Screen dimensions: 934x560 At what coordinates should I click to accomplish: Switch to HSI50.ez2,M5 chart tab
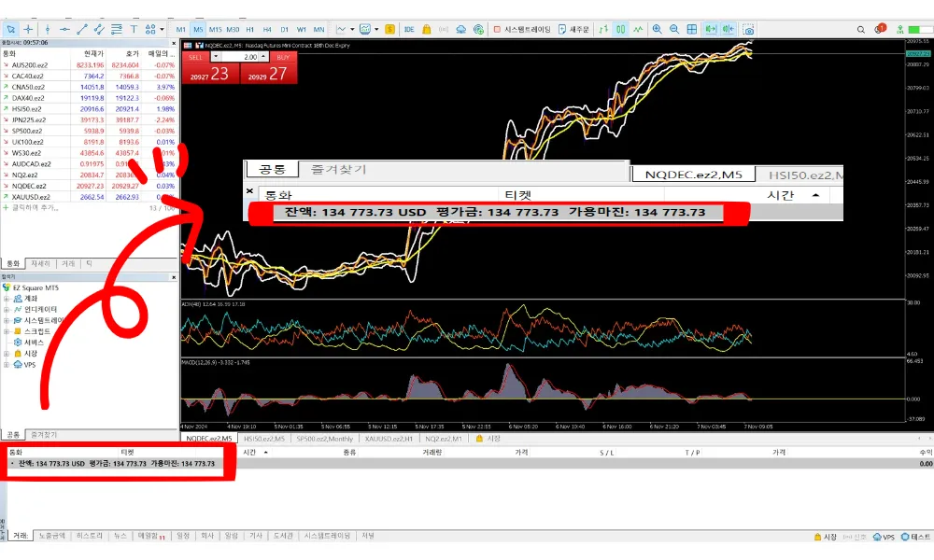pos(264,439)
